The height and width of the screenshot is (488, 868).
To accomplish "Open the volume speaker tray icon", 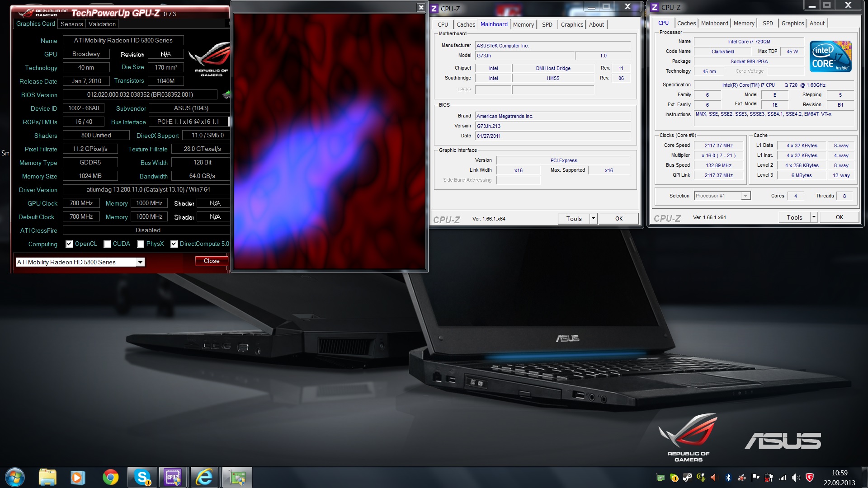I will pos(796,478).
